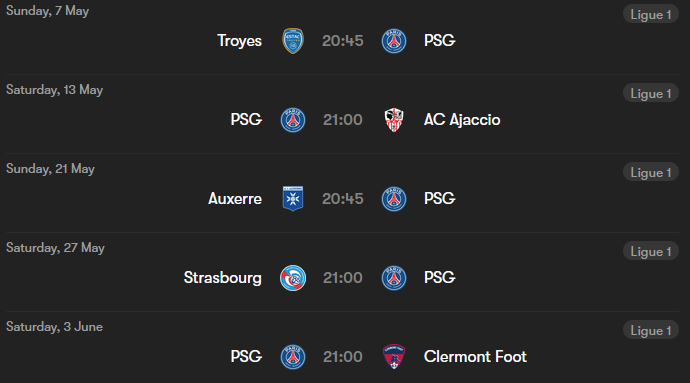This screenshot has height=383, width=690.
Task: Open the AC Ajaccio team name link
Action: coord(462,120)
